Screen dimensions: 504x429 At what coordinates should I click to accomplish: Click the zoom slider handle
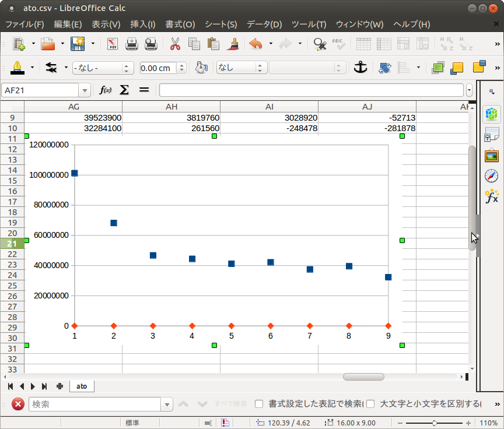(x=434, y=423)
